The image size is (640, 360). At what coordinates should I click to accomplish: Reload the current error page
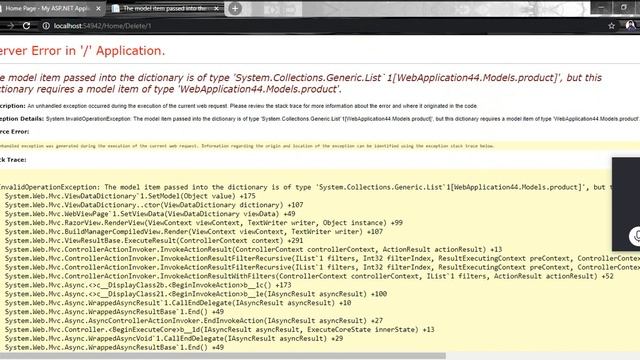27,26
